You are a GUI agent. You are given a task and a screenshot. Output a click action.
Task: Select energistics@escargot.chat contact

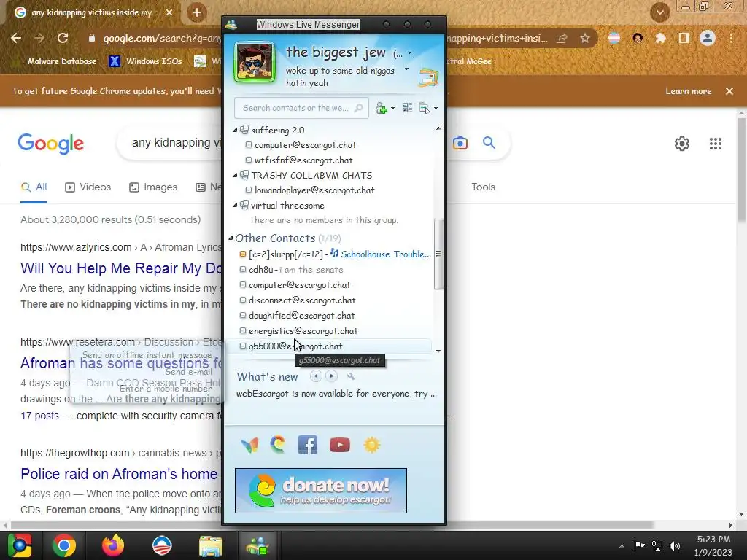303,330
